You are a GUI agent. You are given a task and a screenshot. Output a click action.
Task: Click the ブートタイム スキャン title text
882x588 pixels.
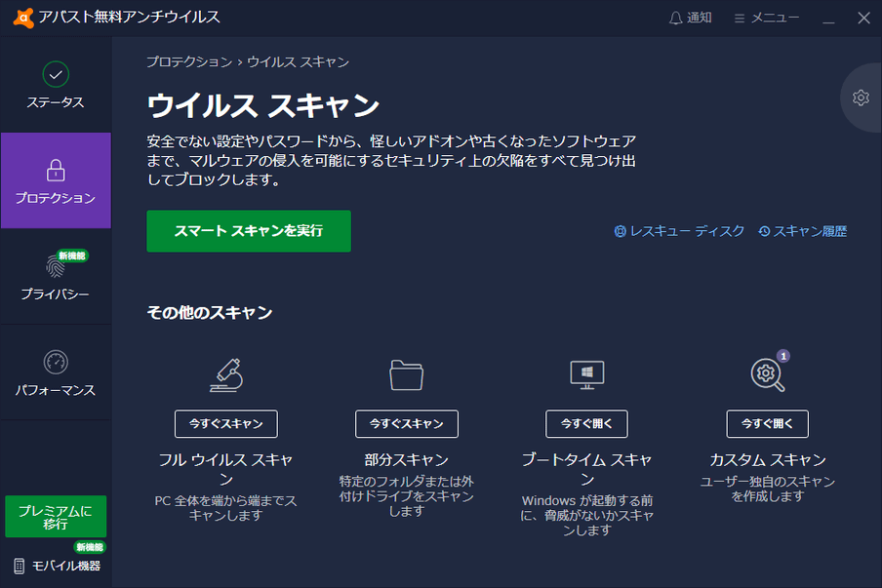586,469
